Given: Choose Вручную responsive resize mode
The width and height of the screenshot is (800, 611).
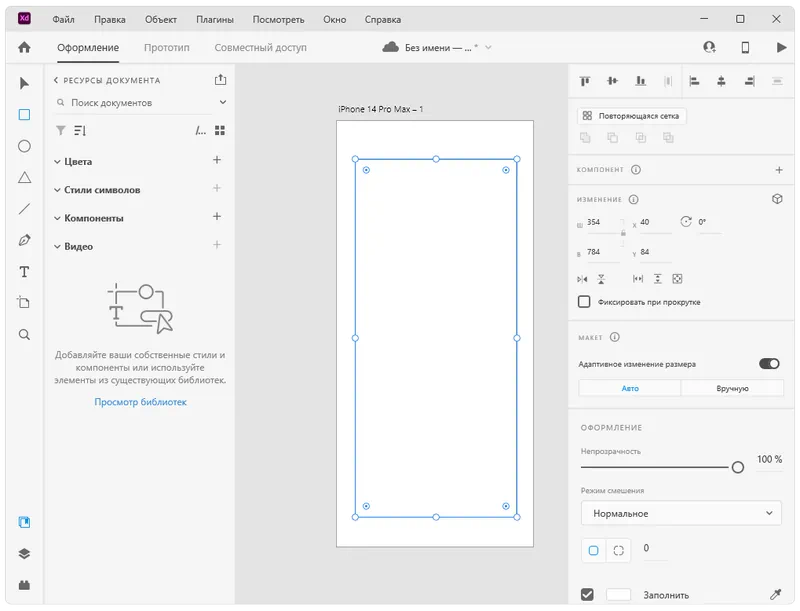Looking at the screenshot, I should coord(732,388).
